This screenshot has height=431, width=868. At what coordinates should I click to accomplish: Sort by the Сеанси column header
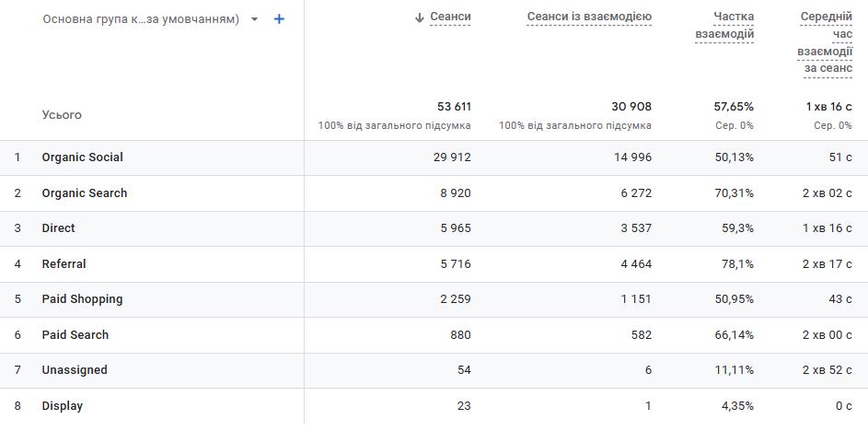coord(450,17)
